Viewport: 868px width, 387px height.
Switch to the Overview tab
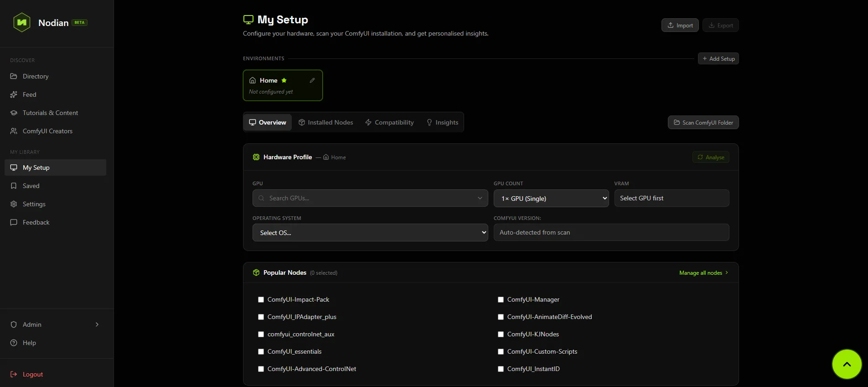pyautogui.click(x=268, y=122)
